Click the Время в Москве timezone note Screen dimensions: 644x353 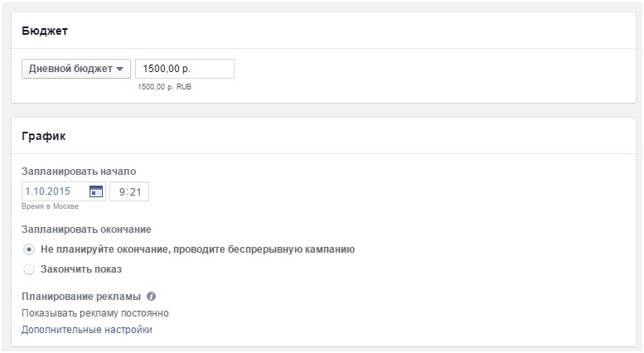tap(50, 206)
